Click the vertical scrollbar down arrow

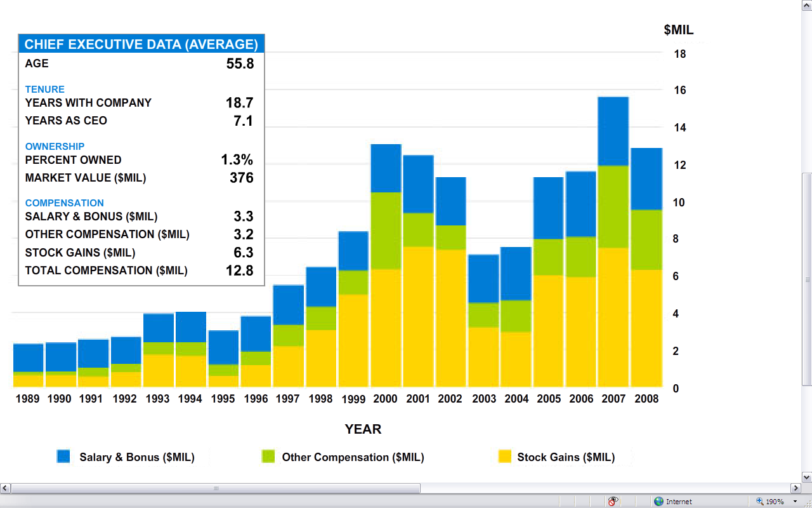807,477
